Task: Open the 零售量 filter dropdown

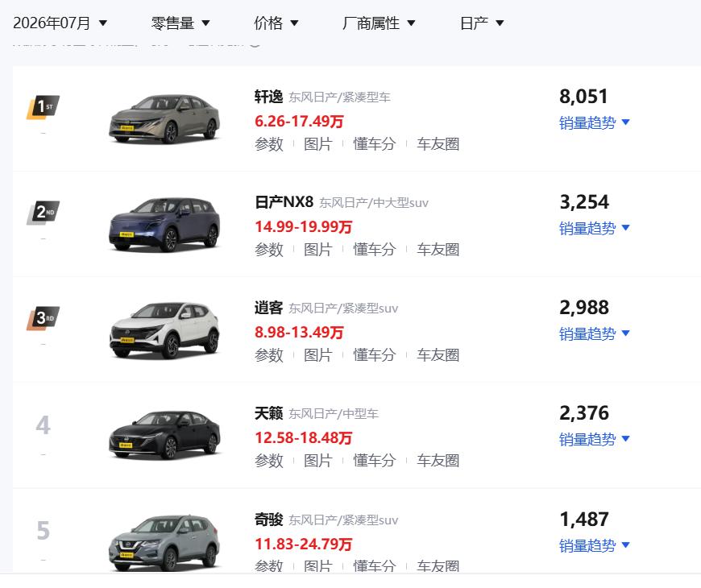Action: (180, 23)
